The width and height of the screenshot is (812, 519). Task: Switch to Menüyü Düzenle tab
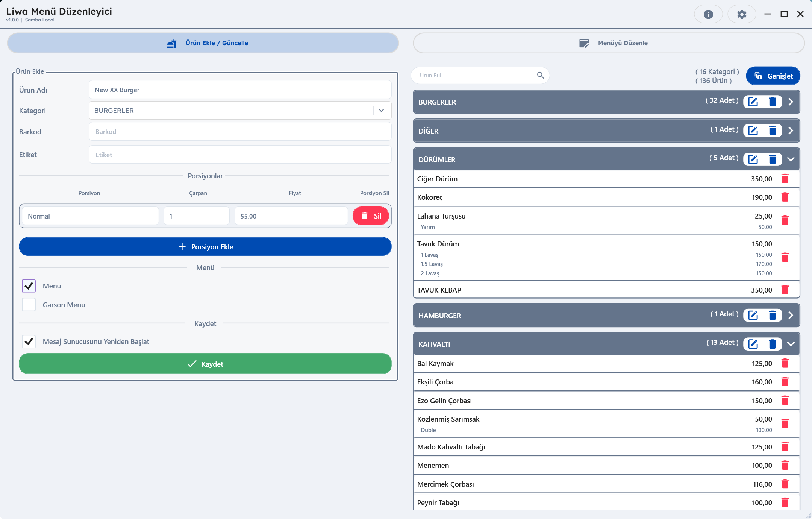click(x=609, y=43)
